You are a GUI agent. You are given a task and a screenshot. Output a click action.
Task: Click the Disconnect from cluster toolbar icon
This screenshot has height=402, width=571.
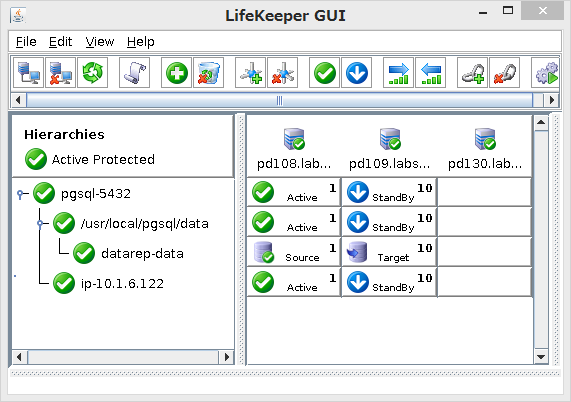point(60,73)
